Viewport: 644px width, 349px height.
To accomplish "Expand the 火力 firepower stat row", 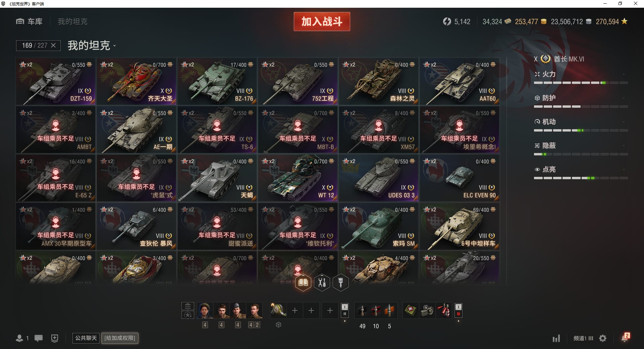I will pos(581,74).
